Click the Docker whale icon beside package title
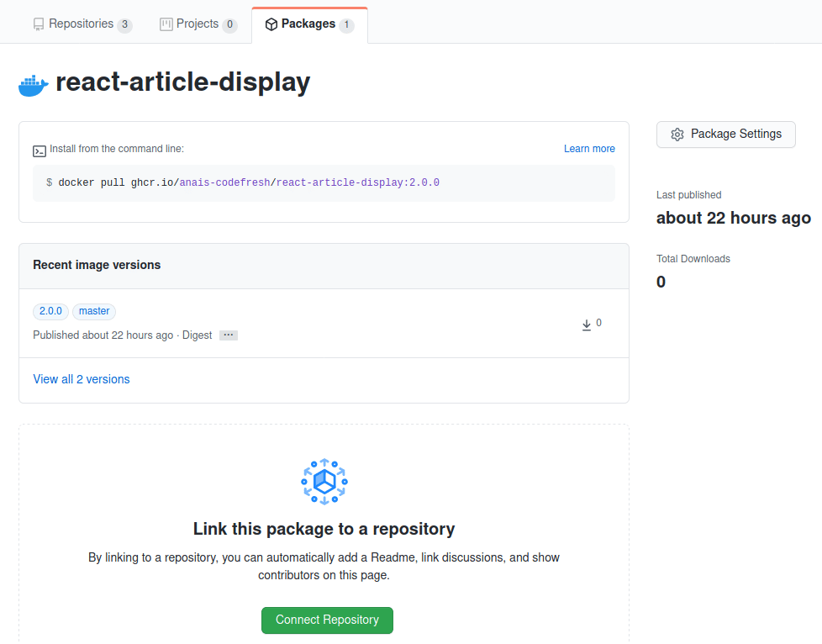 tap(33, 84)
